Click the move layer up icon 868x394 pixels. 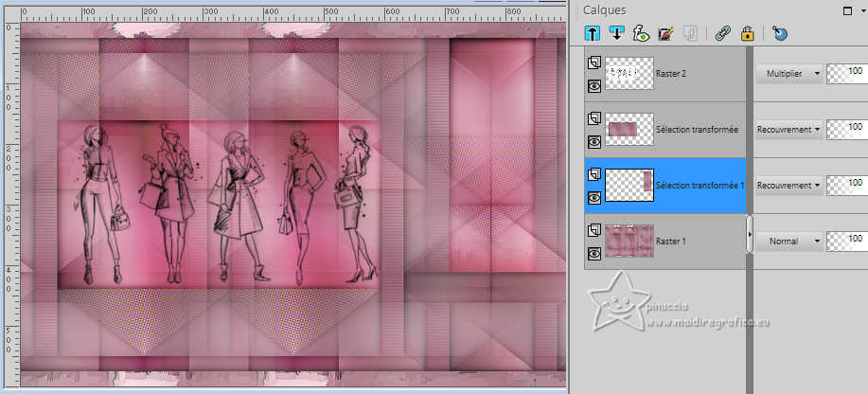pyautogui.click(x=592, y=34)
